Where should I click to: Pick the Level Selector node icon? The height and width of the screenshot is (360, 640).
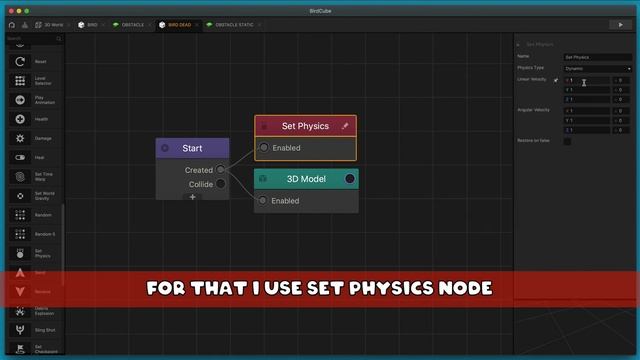[x=20, y=81]
